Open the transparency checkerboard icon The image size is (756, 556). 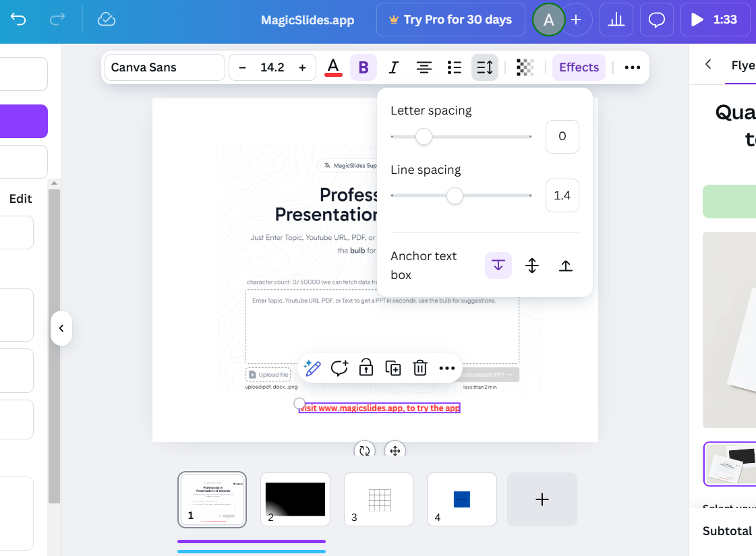[x=525, y=67]
